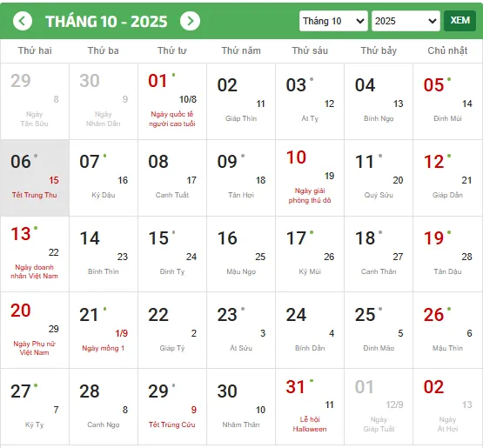
Task: Click the Thứ ba column header
Action: (x=104, y=50)
